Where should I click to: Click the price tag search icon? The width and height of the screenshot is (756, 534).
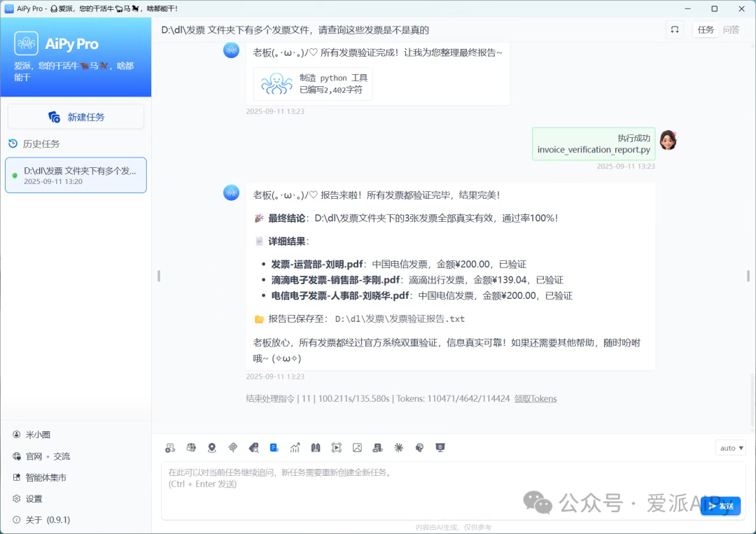point(253,448)
